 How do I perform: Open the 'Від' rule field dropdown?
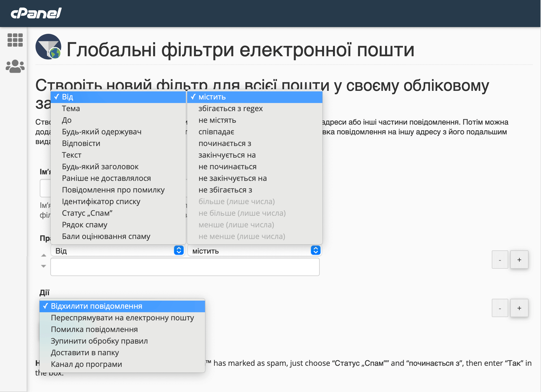click(118, 251)
